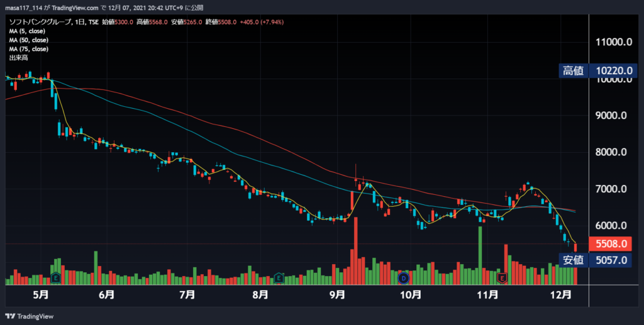Image resolution: width=644 pixels, height=325 pixels.
Task: Select the MA (75, close) indicator legend
Action: pos(29,49)
